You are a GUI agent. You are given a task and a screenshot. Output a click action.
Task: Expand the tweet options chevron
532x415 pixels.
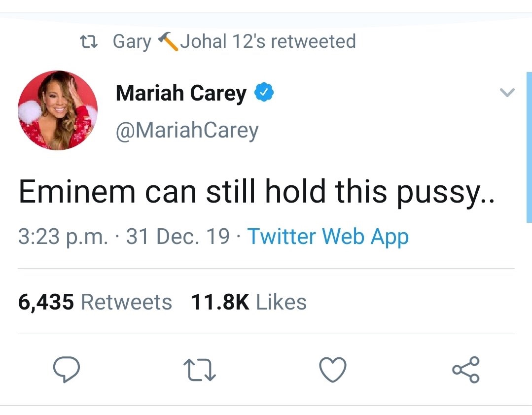(x=507, y=92)
